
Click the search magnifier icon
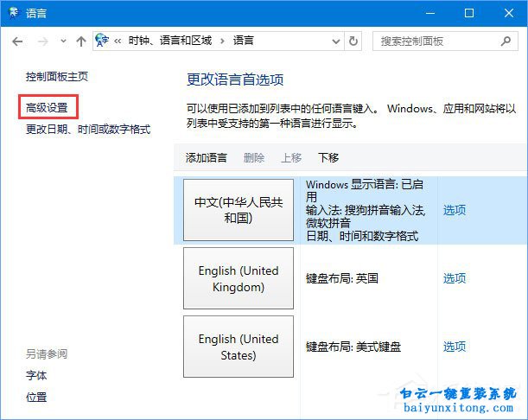point(506,41)
